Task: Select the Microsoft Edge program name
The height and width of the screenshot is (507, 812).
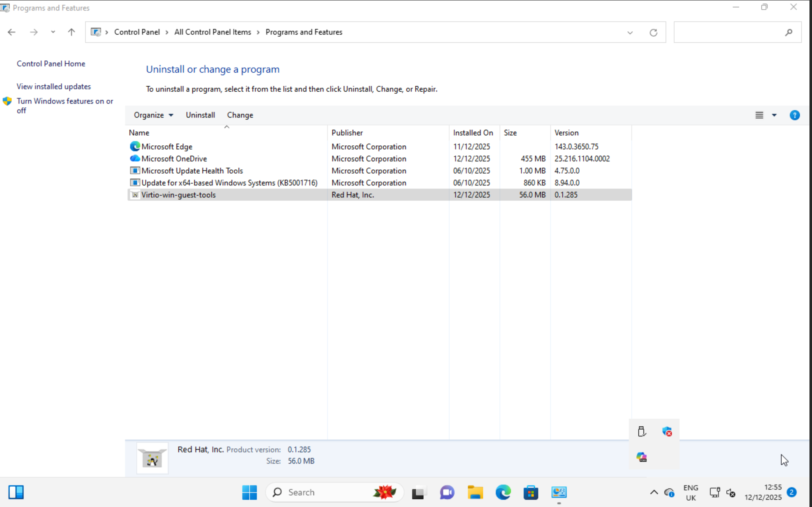Action: (167, 147)
